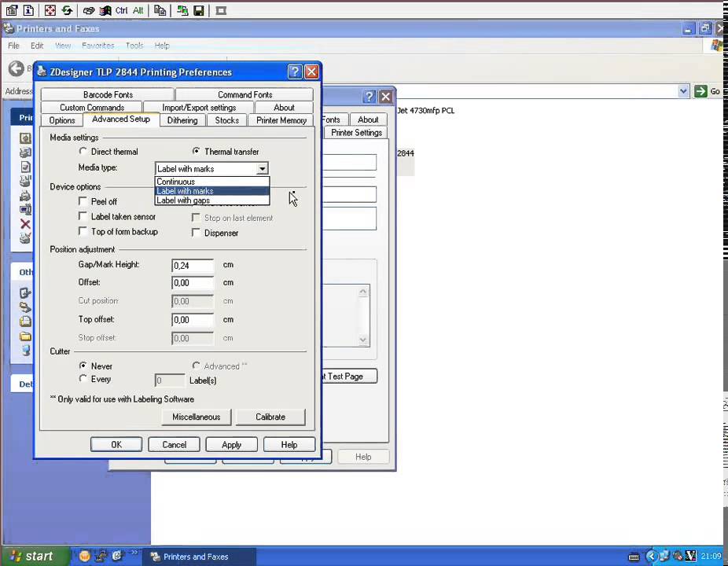This screenshot has width=728, height=566.
Task: Open the Address bar dropdown arrow
Action: click(683, 91)
